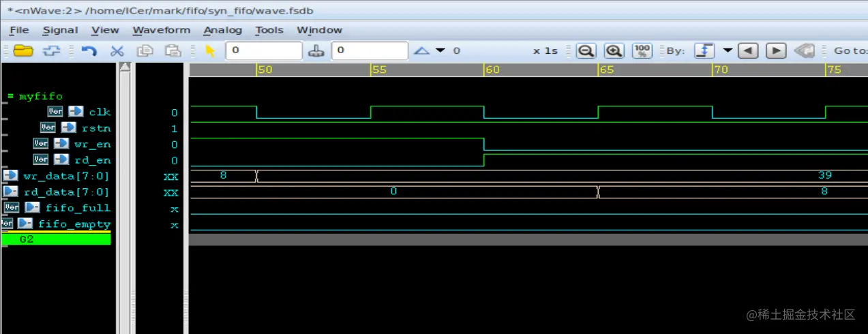The width and height of the screenshot is (868, 334).
Task: Open the Analog menu
Action: coord(222,30)
